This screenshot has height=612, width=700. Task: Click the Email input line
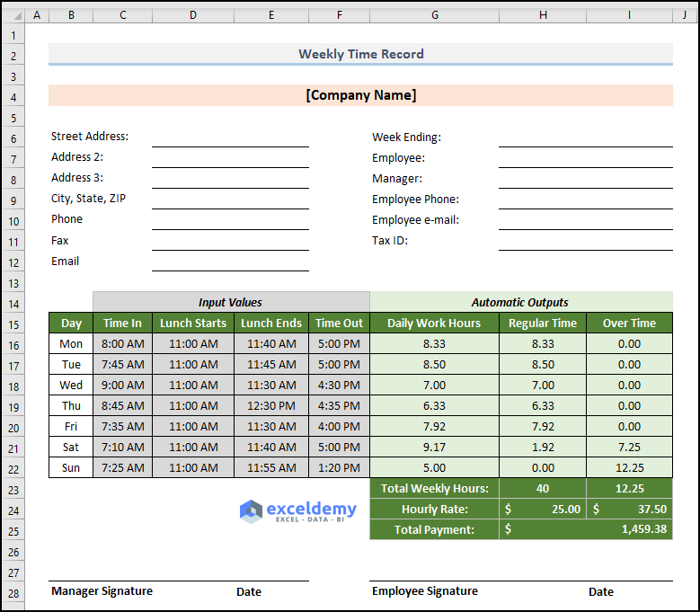[230, 261]
